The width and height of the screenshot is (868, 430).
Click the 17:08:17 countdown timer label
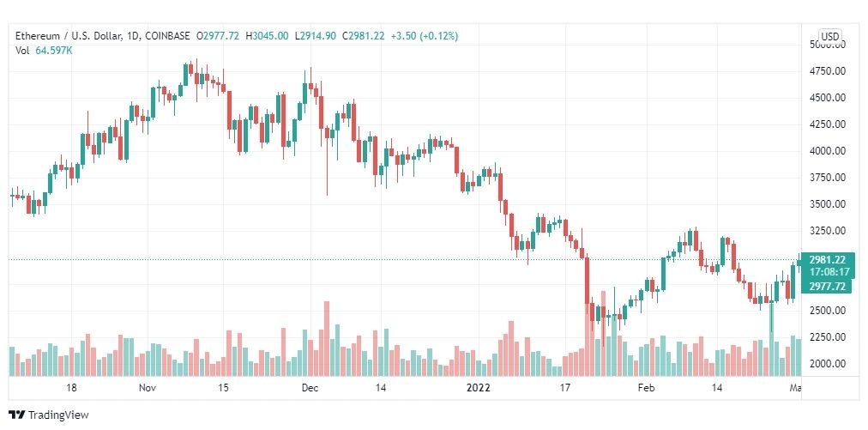(x=829, y=273)
